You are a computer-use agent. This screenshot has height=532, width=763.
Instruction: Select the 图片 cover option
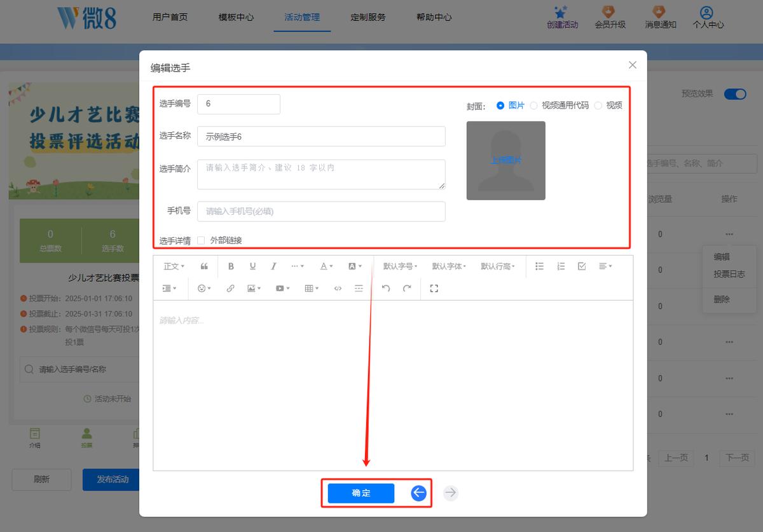[511, 106]
